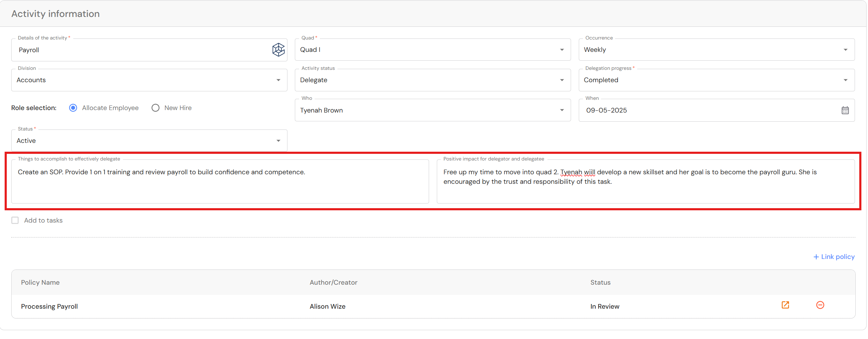Expand the Status dropdown showing Active

(x=278, y=141)
